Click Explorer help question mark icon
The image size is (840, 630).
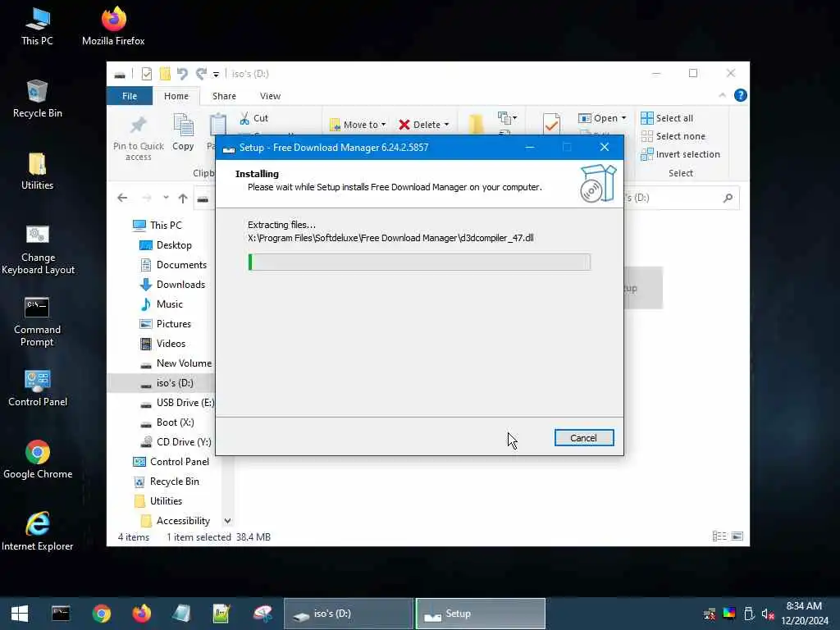[x=741, y=95]
